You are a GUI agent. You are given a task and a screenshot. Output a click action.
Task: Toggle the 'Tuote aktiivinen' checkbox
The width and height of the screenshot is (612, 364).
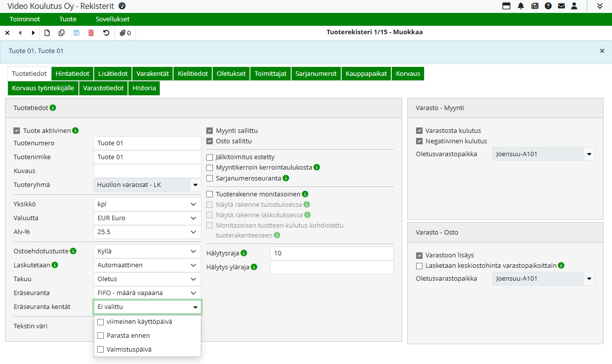(17, 131)
